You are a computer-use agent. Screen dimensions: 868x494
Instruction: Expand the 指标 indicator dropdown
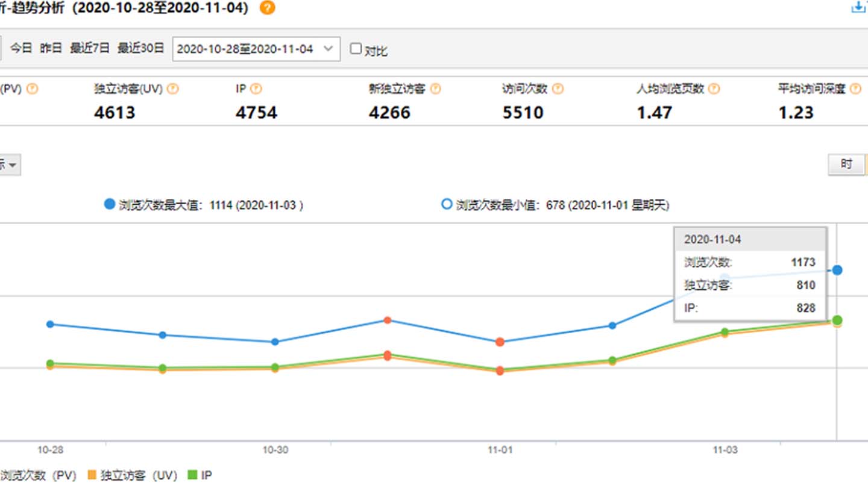tap(10, 164)
